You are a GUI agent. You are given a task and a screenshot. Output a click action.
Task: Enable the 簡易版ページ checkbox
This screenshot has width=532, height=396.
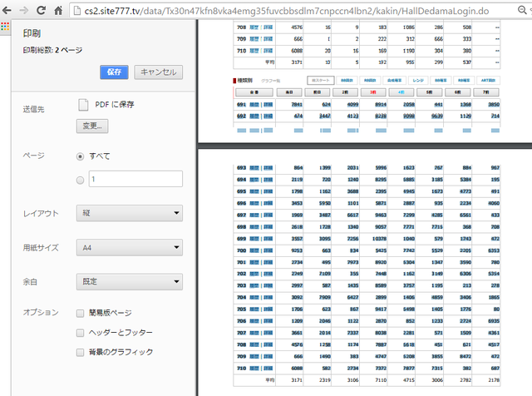tap(80, 313)
